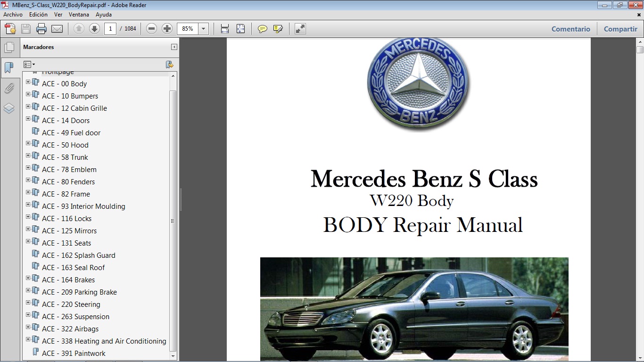Open the Comentario pane
644x362 pixels.
[570, 29]
